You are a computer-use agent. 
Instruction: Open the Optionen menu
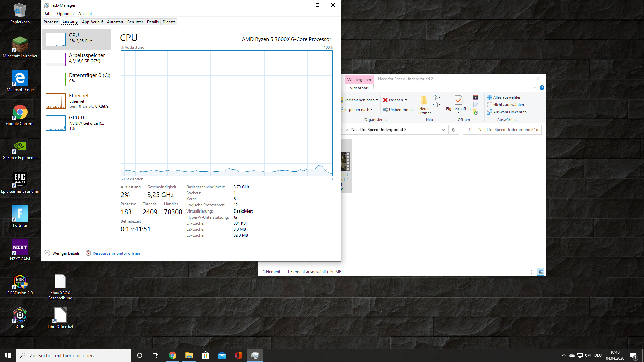pos(65,14)
